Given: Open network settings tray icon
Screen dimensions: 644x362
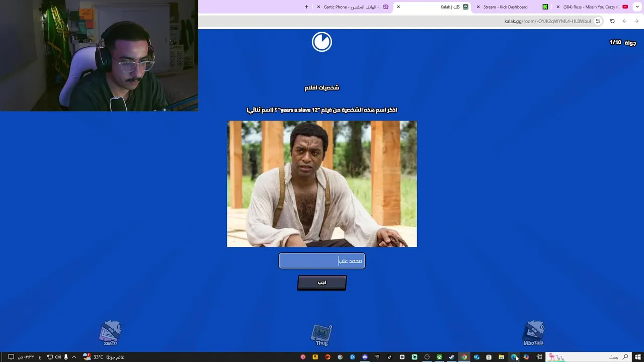Looking at the screenshot, I should (50, 357).
